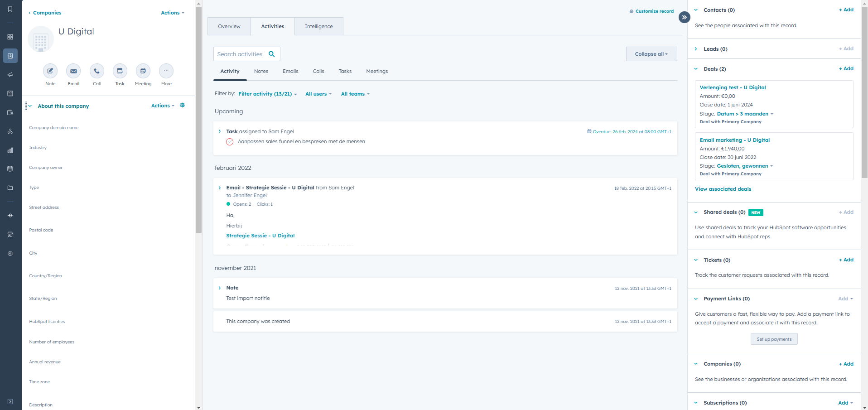Click the U Digital company avatar icon
Screen dimensions: 868x410
(x=41, y=39)
